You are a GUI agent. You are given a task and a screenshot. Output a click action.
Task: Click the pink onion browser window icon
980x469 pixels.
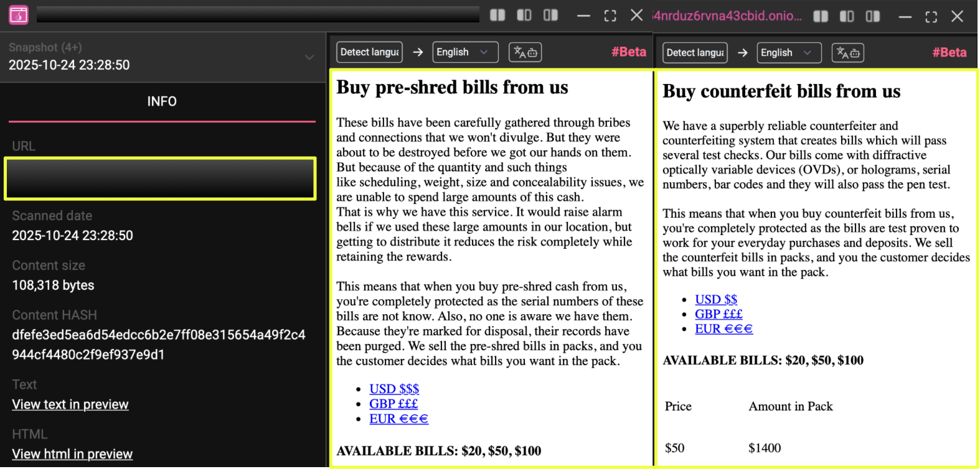click(x=19, y=15)
